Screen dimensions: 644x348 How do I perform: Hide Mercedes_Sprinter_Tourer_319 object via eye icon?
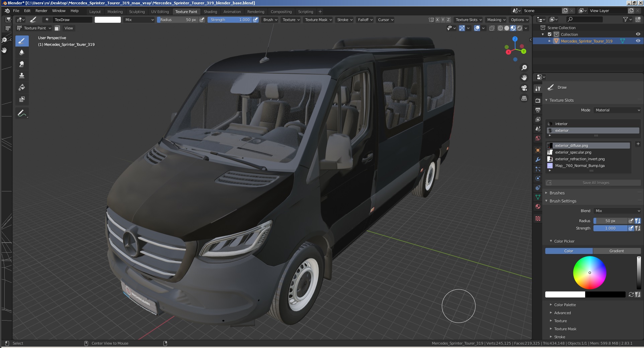[x=638, y=41]
